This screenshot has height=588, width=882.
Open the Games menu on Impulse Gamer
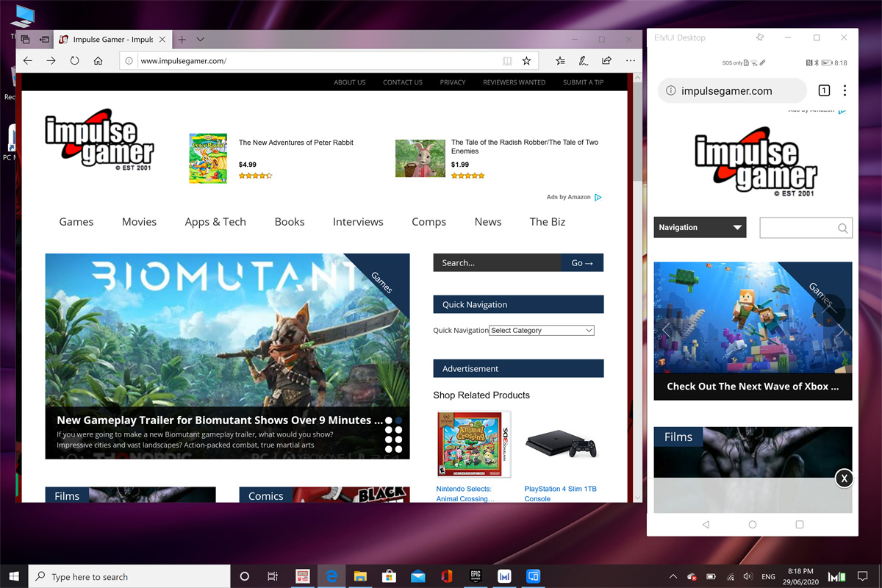point(76,221)
